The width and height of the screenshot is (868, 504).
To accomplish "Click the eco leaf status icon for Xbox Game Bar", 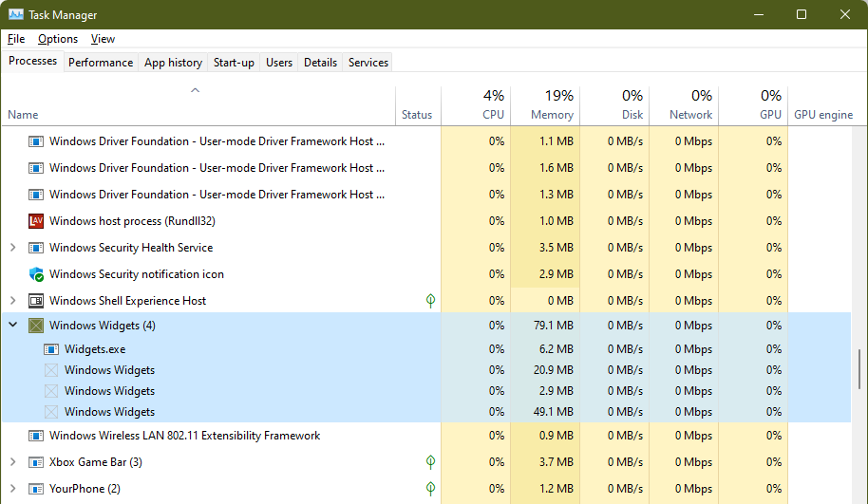I will pos(430,462).
